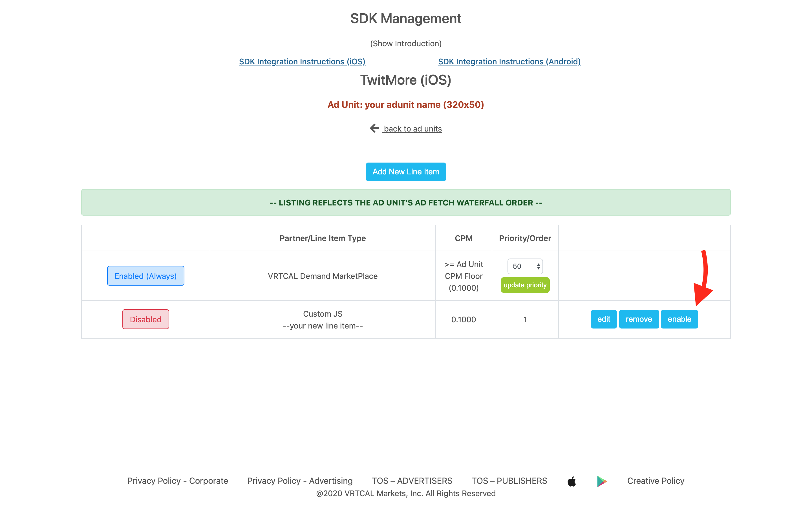The height and width of the screenshot is (508, 812).
Task: Click the Google Play icon in footer
Action: (602, 481)
